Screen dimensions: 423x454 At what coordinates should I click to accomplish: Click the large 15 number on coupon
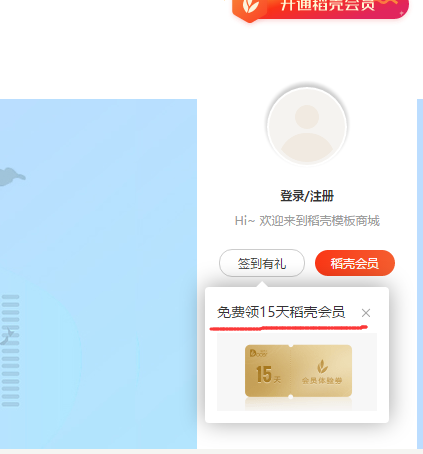264,374
